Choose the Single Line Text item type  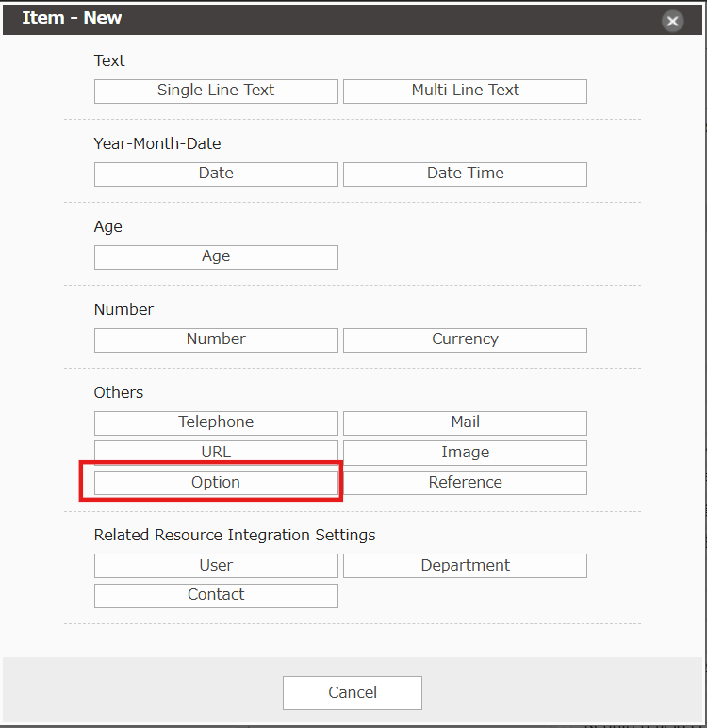216,91
